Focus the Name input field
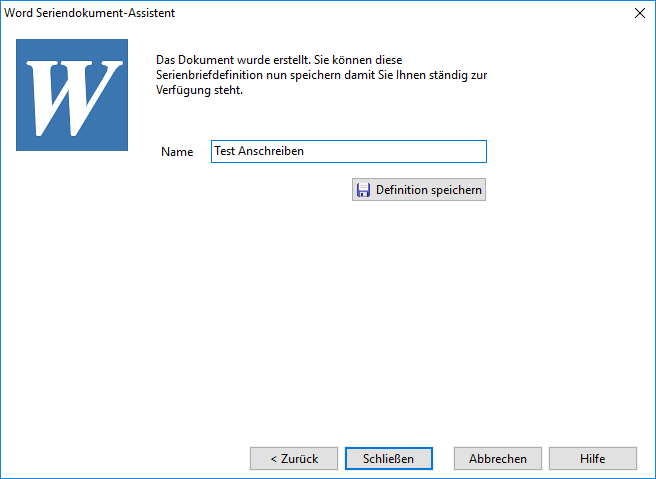 pyautogui.click(x=349, y=151)
